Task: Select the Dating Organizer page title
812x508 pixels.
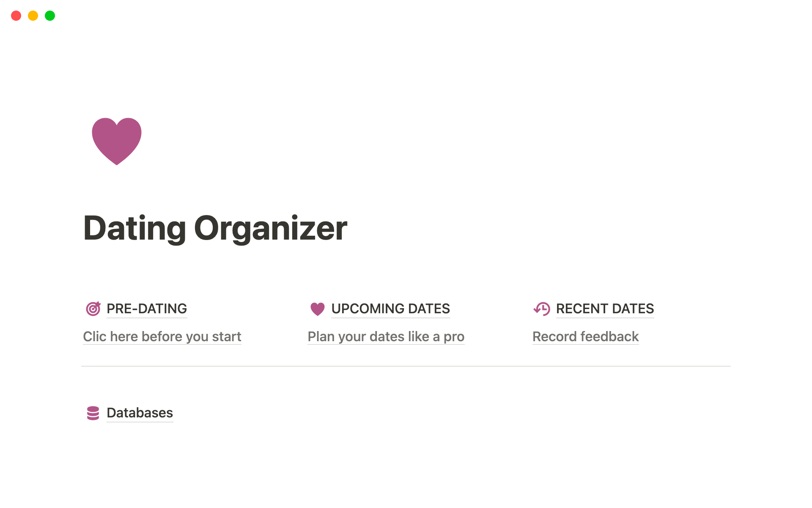Action: [x=215, y=228]
